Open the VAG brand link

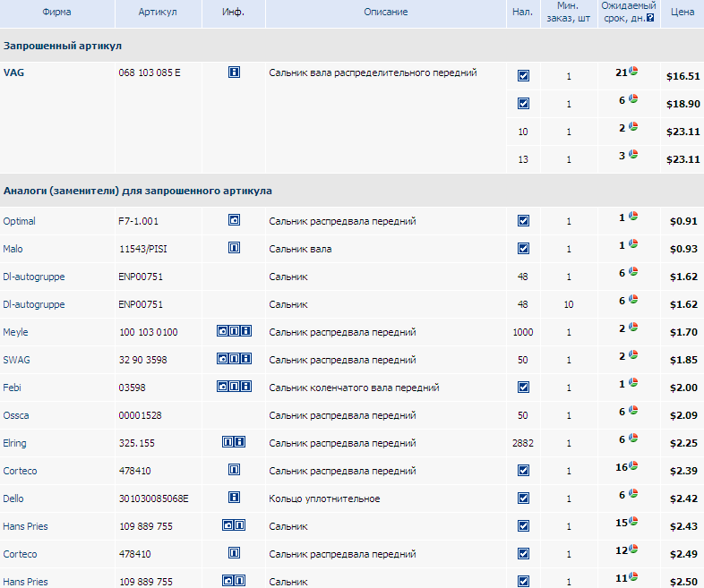pyautogui.click(x=13, y=72)
